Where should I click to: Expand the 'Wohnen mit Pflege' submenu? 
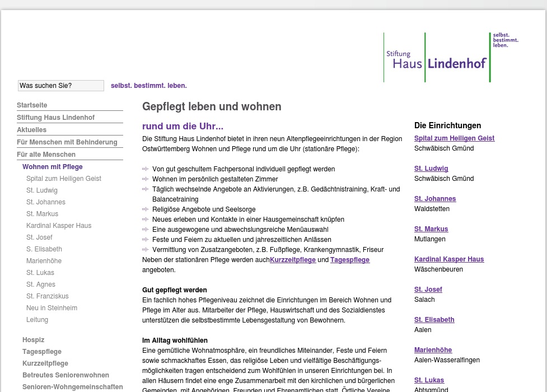click(53, 166)
